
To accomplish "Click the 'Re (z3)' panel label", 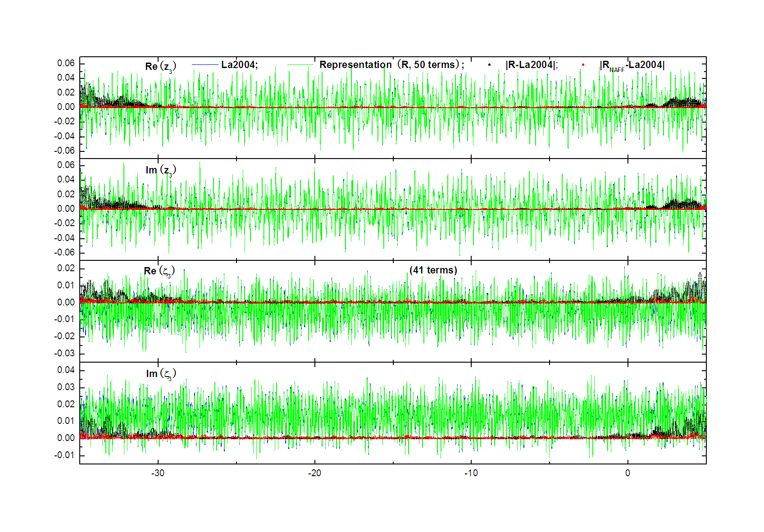I will pyautogui.click(x=161, y=67).
